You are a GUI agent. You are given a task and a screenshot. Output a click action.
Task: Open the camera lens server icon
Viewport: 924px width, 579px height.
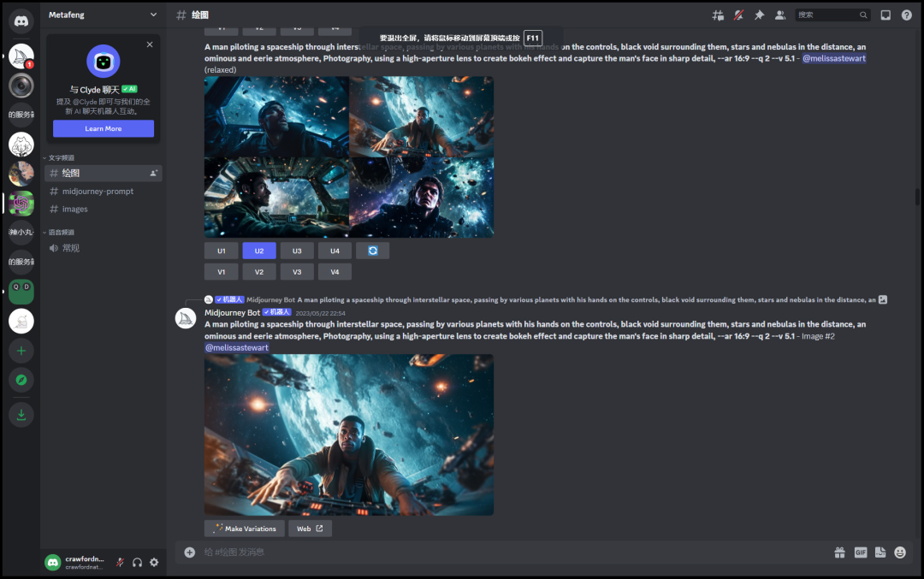(x=21, y=86)
